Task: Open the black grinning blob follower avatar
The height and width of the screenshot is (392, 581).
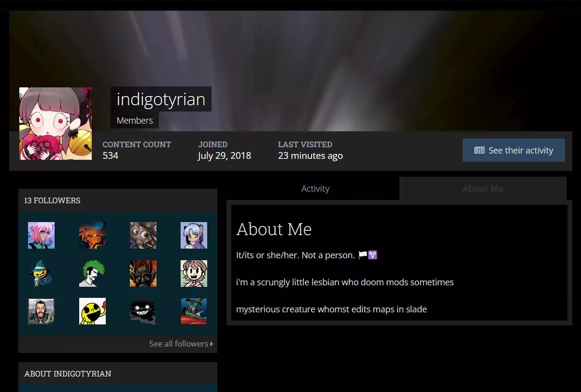Action: point(143,311)
